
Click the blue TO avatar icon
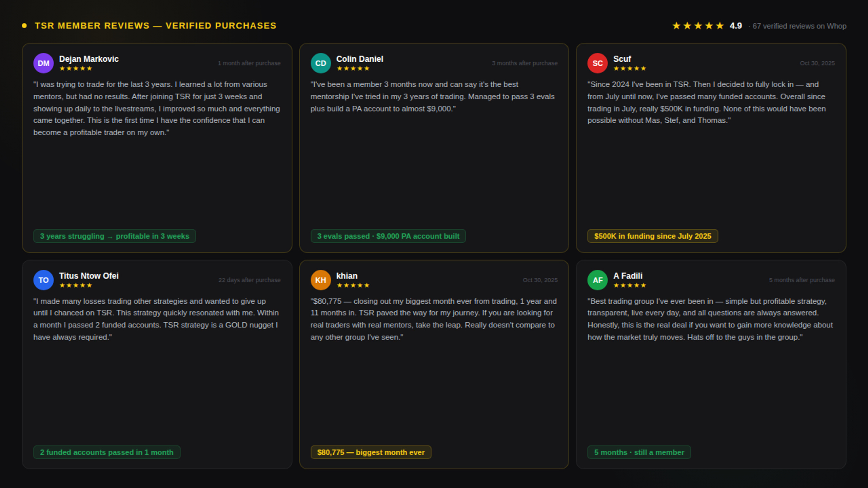43,280
